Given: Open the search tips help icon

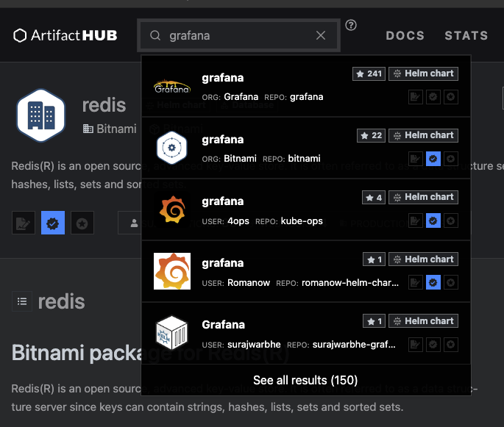Looking at the screenshot, I should [x=351, y=25].
